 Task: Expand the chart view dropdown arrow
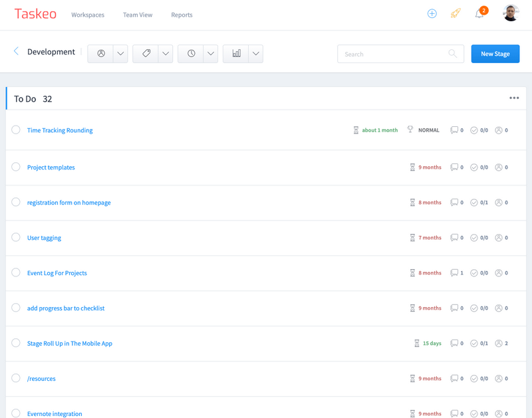255,54
